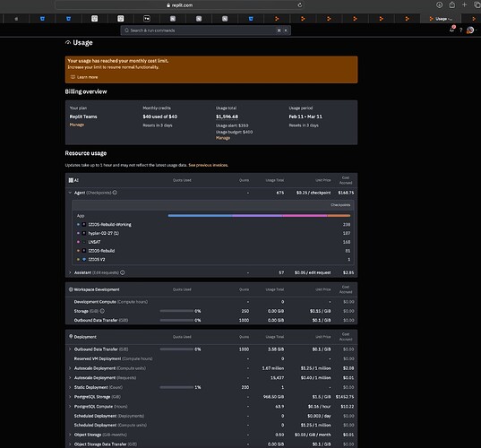Click the purple segment of checkpoints bar
This screenshot has width=481, height=448.
[257, 216]
